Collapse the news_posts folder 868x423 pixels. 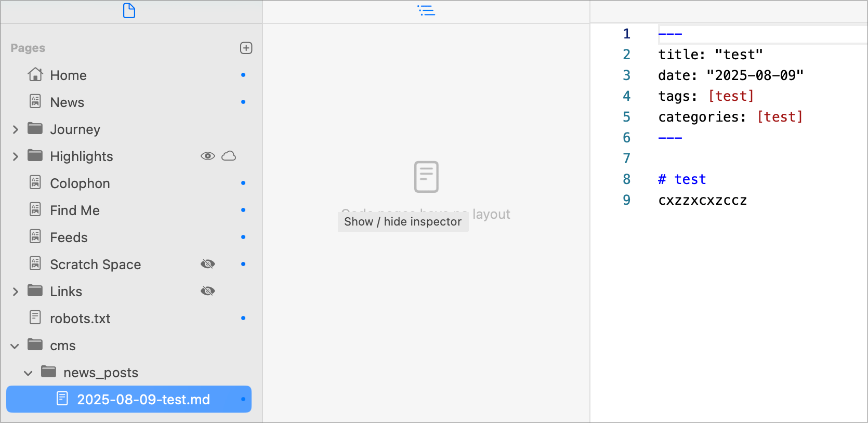tap(29, 373)
